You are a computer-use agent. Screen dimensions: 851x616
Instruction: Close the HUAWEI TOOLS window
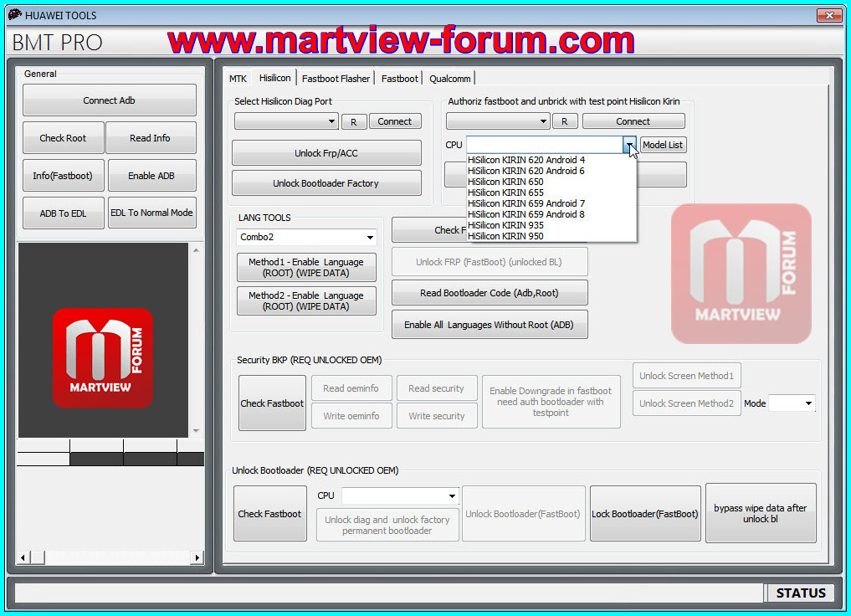click(829, 15)
